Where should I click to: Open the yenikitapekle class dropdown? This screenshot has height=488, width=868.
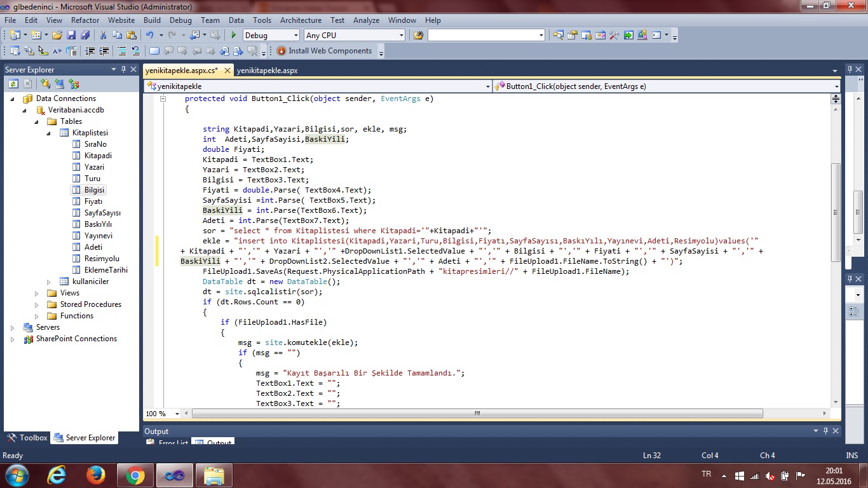click(487, 86)
